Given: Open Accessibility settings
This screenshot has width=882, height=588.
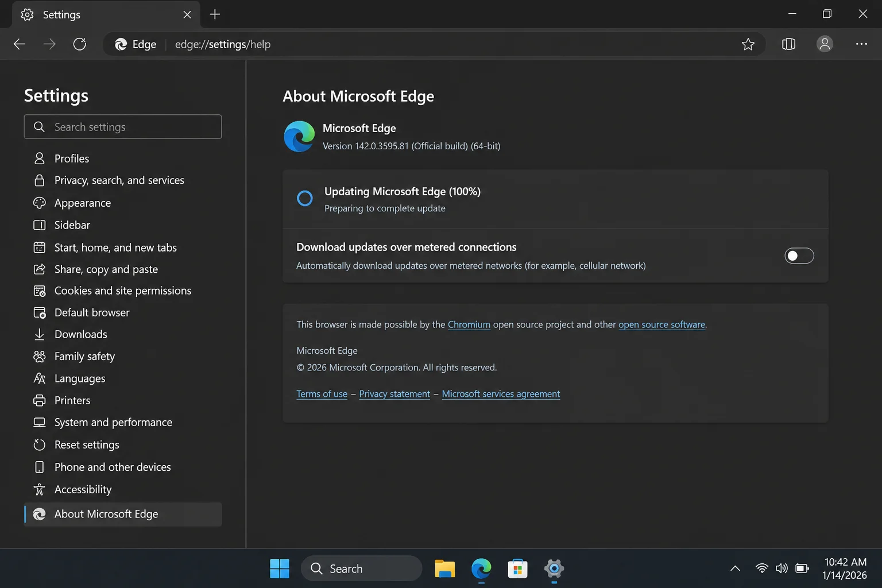Looking at the screenshot, I should coord(123,489).
